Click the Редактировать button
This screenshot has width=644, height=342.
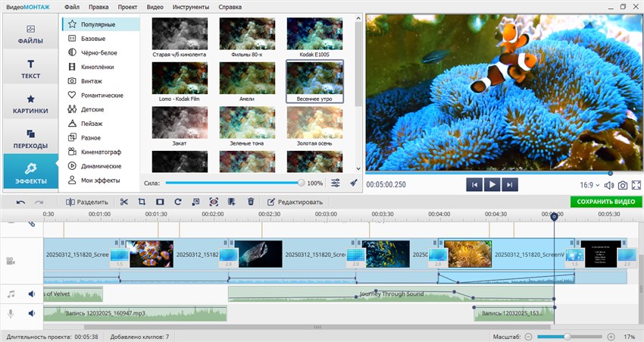295,202
